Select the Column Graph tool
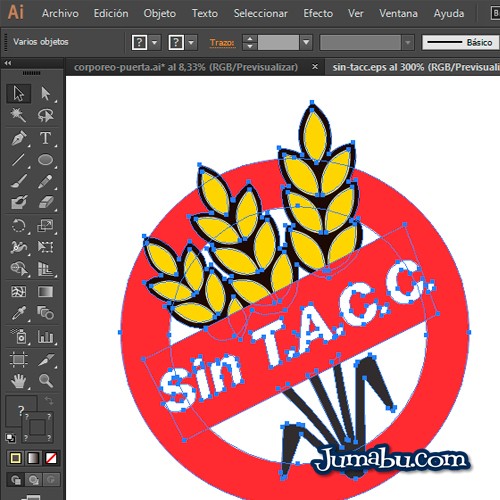The width and height of the screenshot is (500, 500). tap(45, 336)
